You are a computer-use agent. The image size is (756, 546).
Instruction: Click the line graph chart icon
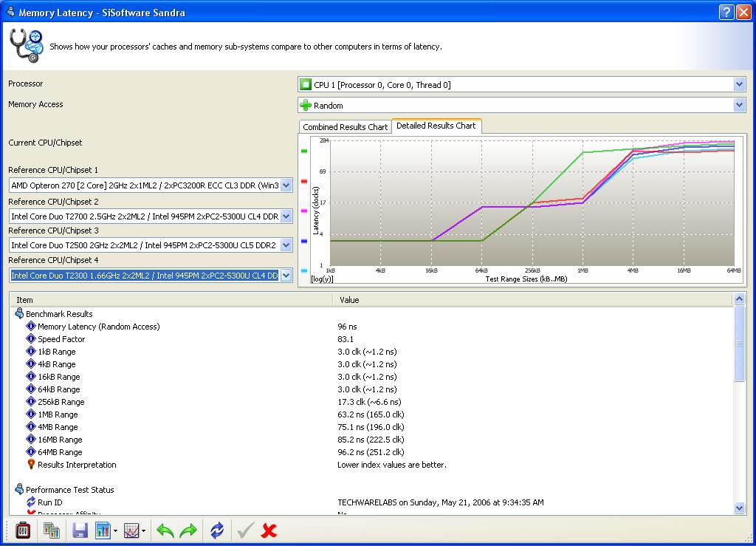131,530
